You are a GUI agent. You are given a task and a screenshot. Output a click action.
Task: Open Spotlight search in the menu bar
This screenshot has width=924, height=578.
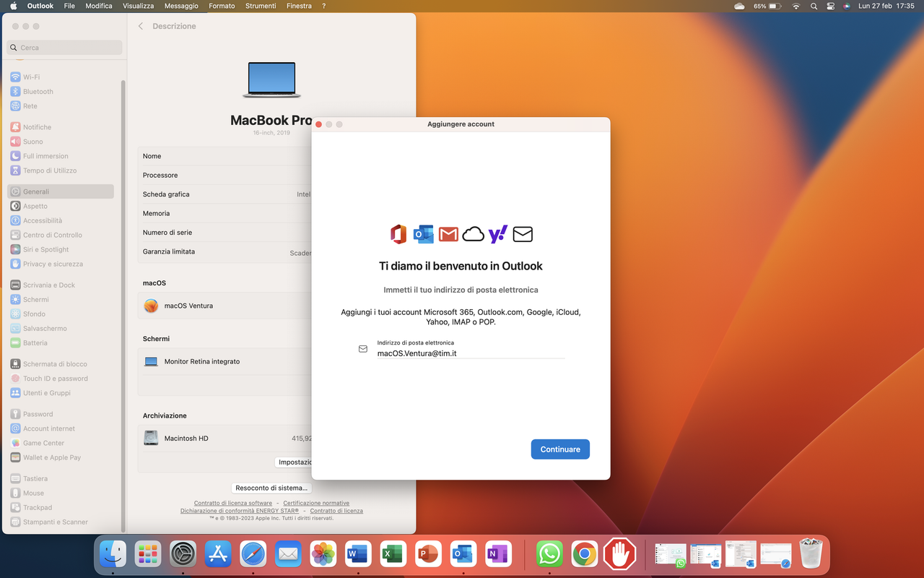814,6
